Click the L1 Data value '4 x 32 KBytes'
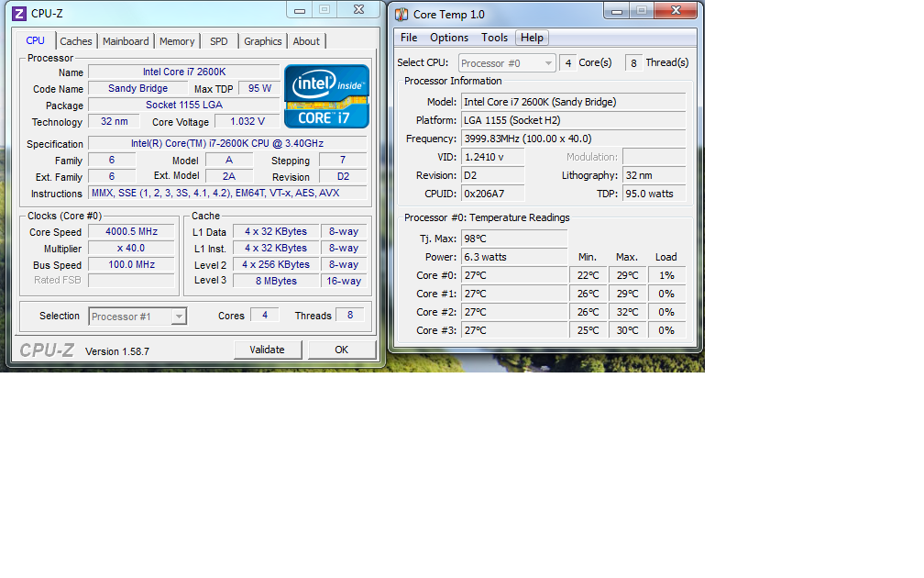This screenshot has width=924, height=578. (276, 232)
